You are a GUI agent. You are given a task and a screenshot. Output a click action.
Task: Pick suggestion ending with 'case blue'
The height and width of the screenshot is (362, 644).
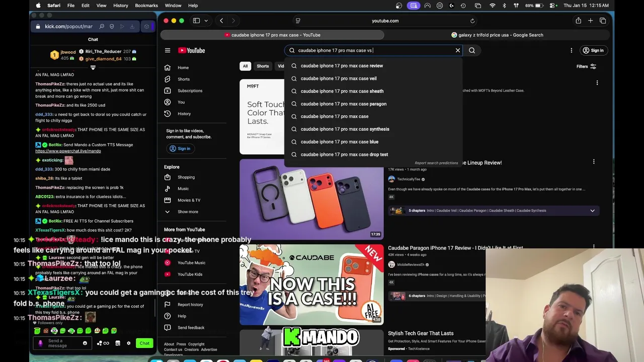coord(373,142)
